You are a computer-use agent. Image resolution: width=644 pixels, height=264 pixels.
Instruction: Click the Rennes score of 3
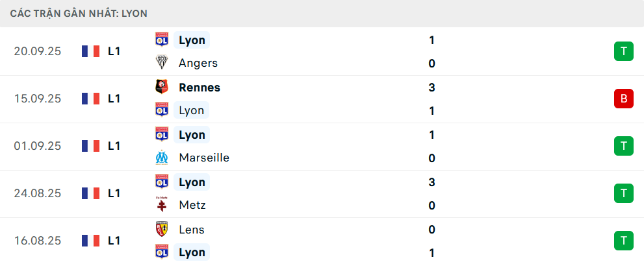tap(431, 87)
